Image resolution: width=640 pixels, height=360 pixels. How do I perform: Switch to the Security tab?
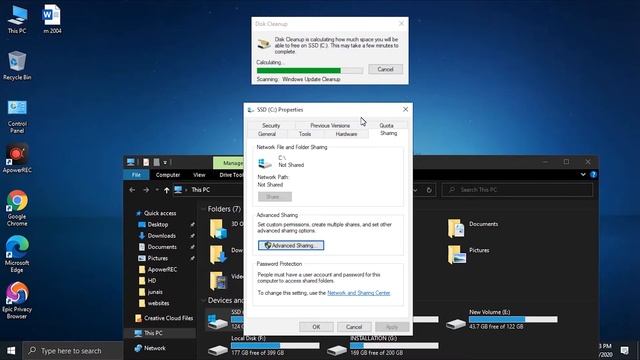271,125
